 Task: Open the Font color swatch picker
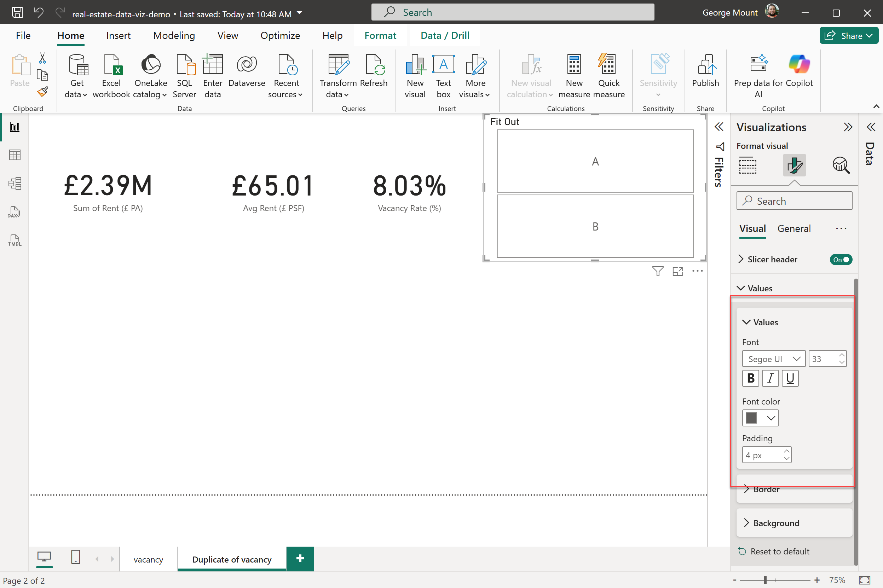click(760, 418)
